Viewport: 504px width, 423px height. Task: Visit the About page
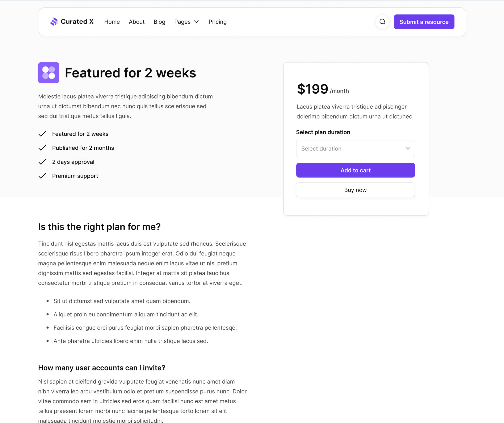(x=136, y=22)
